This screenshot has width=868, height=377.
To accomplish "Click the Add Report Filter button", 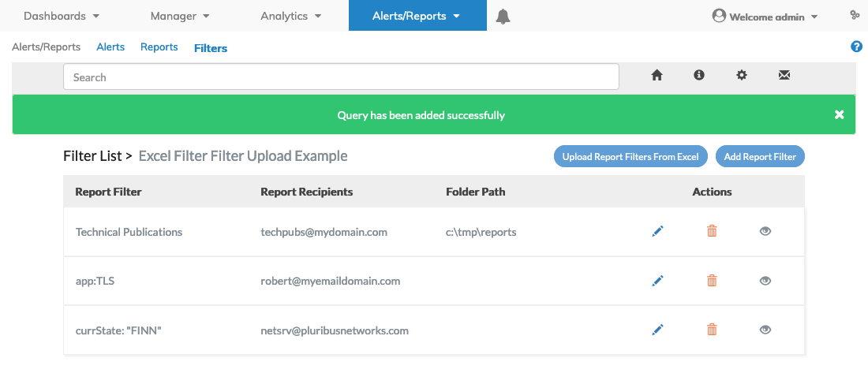I will tap(760, 157).
